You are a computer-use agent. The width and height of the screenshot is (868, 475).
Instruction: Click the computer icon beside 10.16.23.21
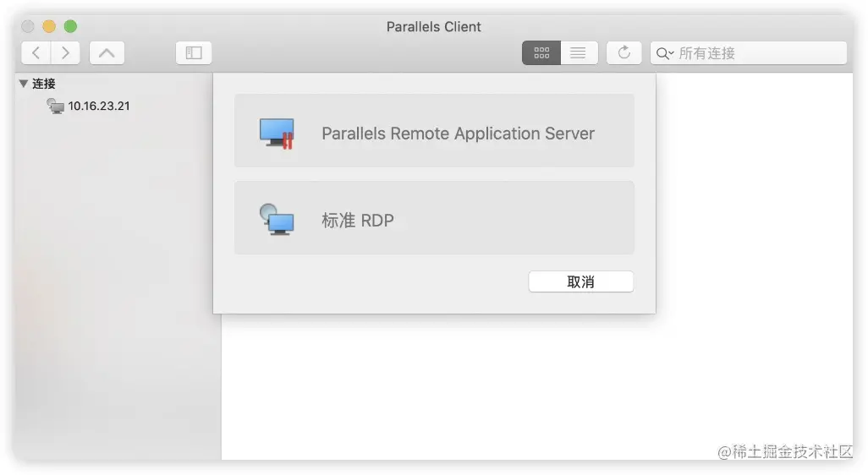(56, 106)
